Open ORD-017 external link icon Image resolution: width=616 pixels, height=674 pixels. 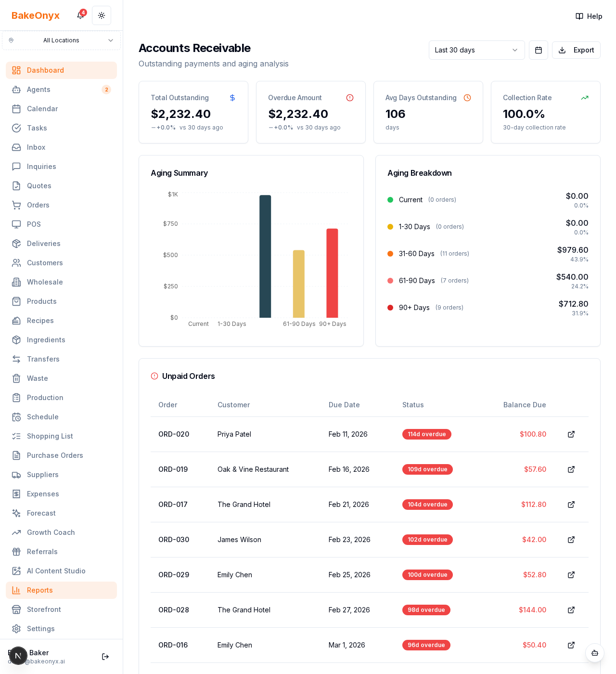[571, 505]
